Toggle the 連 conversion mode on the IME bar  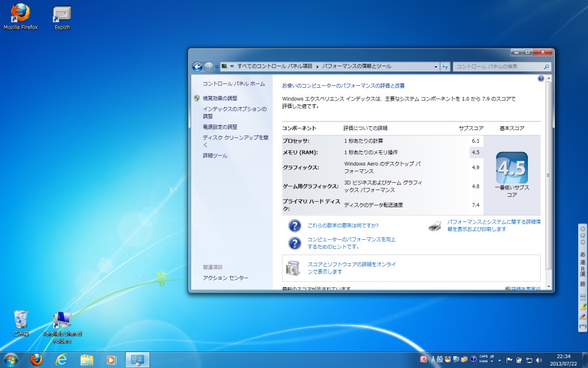click(582, 262)
